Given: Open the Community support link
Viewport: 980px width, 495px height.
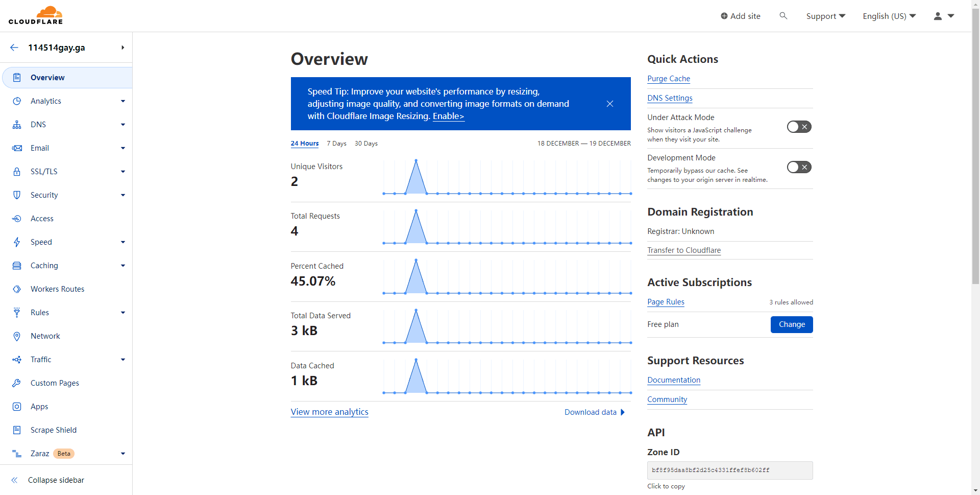Looking at the screenshot, I should (667, 399).
